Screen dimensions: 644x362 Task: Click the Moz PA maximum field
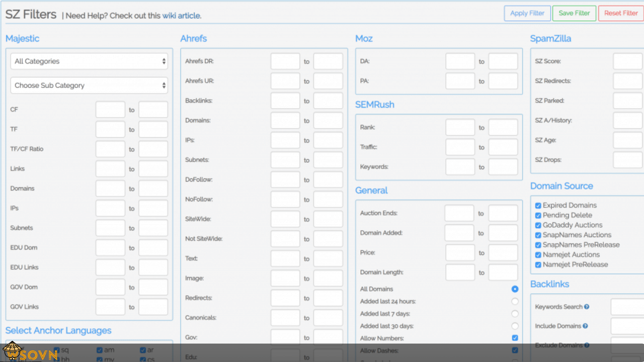point(503,81)
